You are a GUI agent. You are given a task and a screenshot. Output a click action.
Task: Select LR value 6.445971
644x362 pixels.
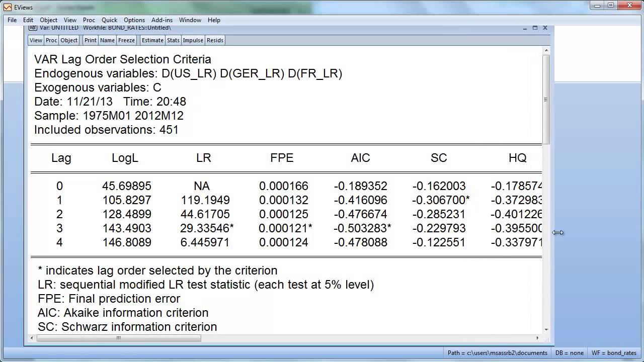[x=205, y=242]
